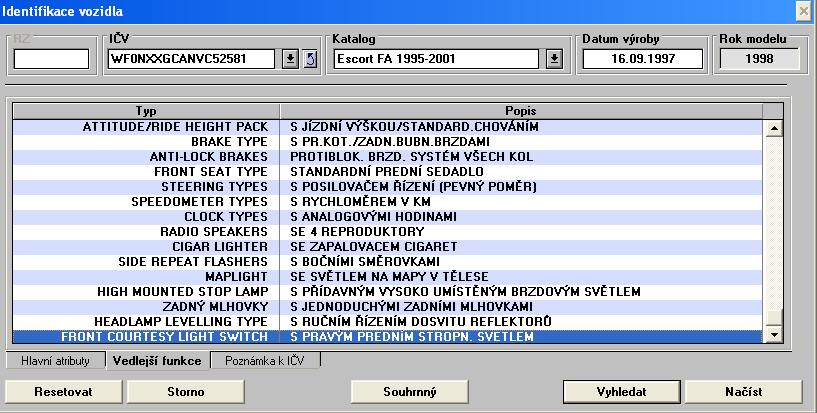Click the blue icon beside the IČV dropdown
The width and height of the screenshot is (817, 413).
[x=309, y=59]
